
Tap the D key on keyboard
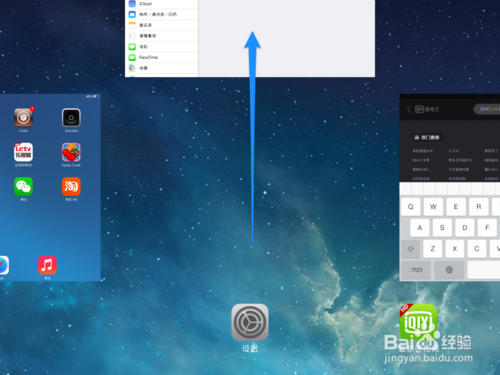[465, 228]
